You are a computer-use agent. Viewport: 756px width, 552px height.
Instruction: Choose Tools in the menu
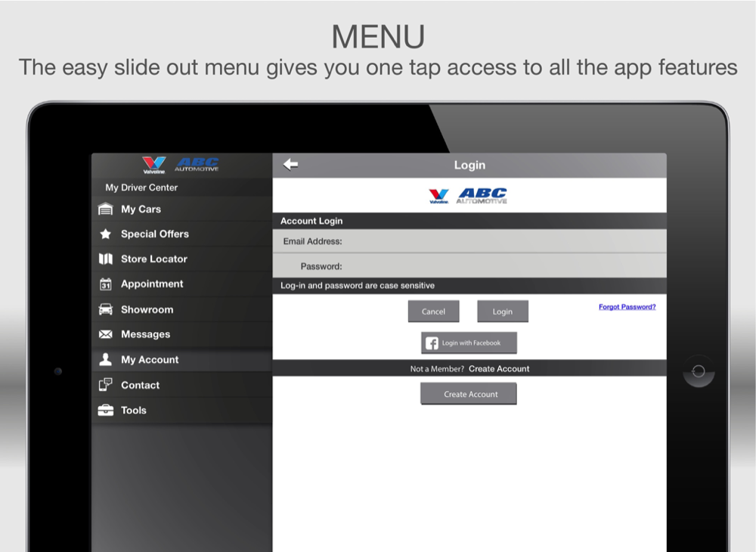point(181,411)
